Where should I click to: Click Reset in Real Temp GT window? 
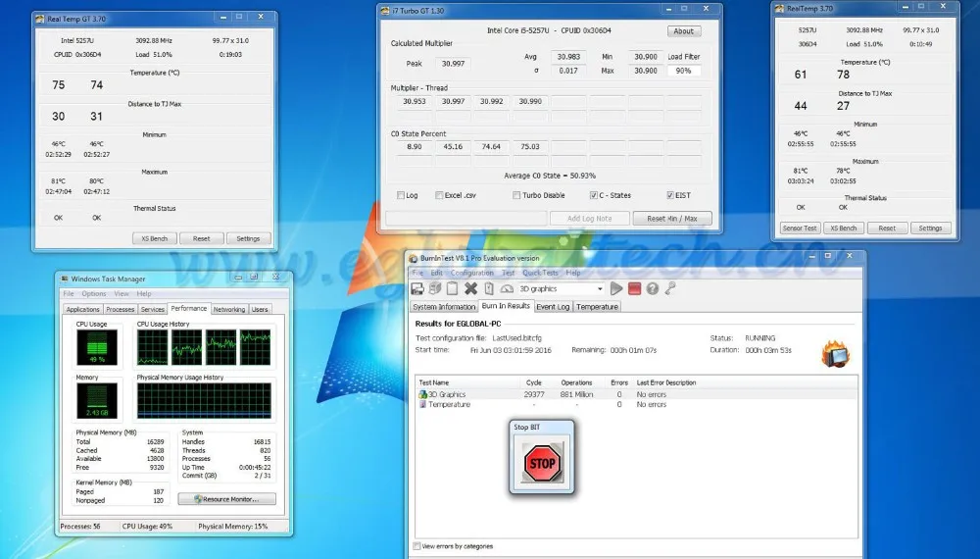pyautogui.click(x=201, y=238)
